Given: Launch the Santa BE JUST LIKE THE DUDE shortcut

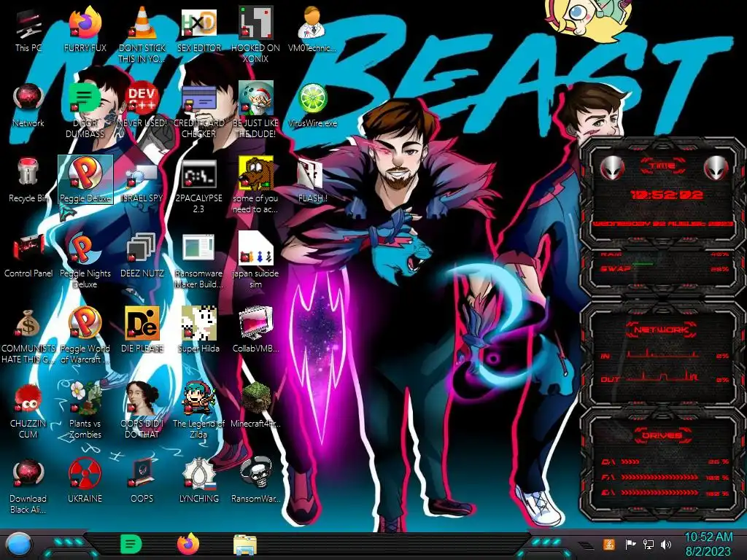Looking at the screenshot, I should (256, 111).
